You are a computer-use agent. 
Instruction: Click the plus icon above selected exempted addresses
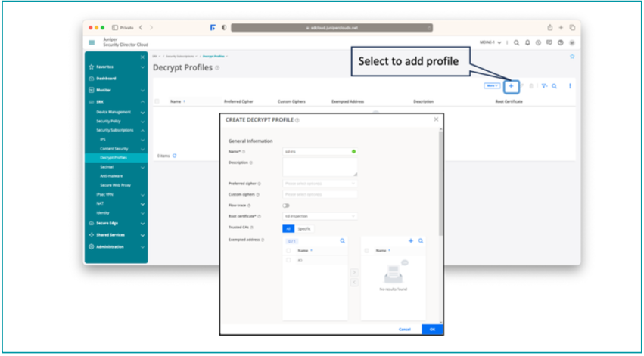click(x=411, y=240)
